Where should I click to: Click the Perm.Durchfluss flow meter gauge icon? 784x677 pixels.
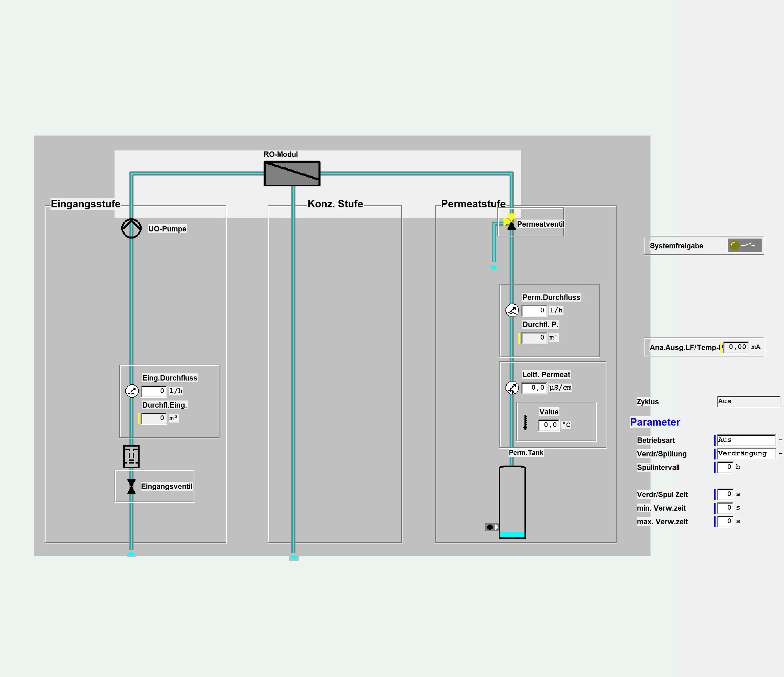pyautogui.click(x=512, y=310)
